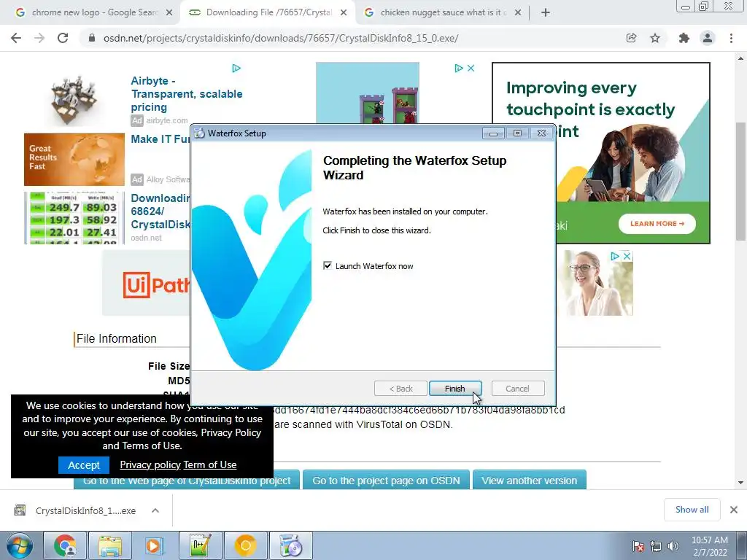Close the chrome new logo tab
The image size is (747, 560).
tap(169, 12)
